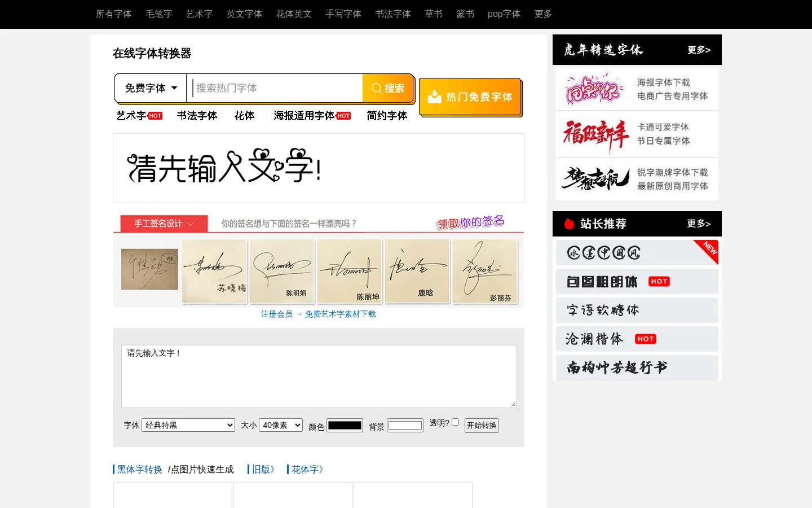Click the orange 搜索 search button
Image resolution: width=812 pixels, height=508 pixels.
coord(388,88)
